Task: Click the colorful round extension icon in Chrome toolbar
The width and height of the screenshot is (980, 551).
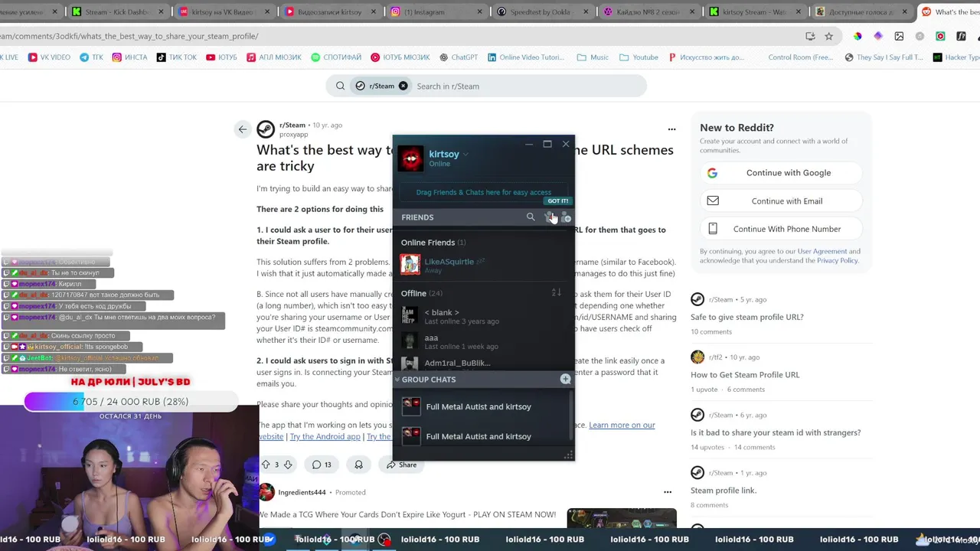Action: [x=857, y=36]
